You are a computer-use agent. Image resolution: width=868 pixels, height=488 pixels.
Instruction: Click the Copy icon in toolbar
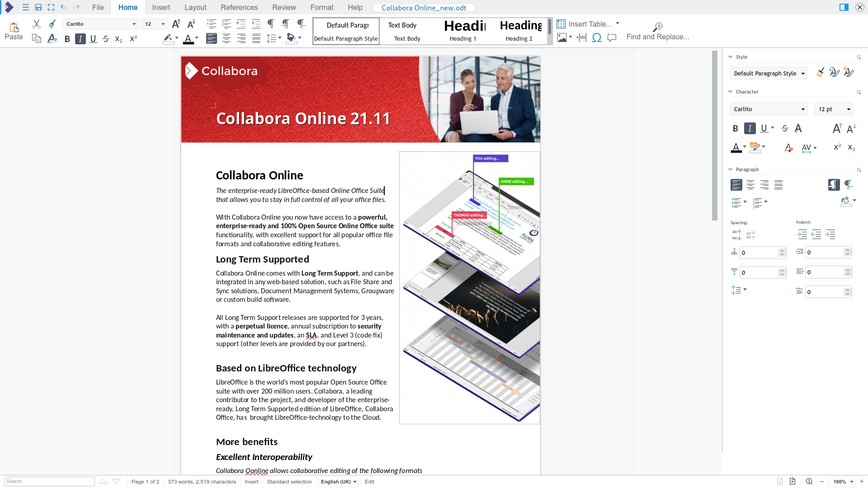click(37, 39)
